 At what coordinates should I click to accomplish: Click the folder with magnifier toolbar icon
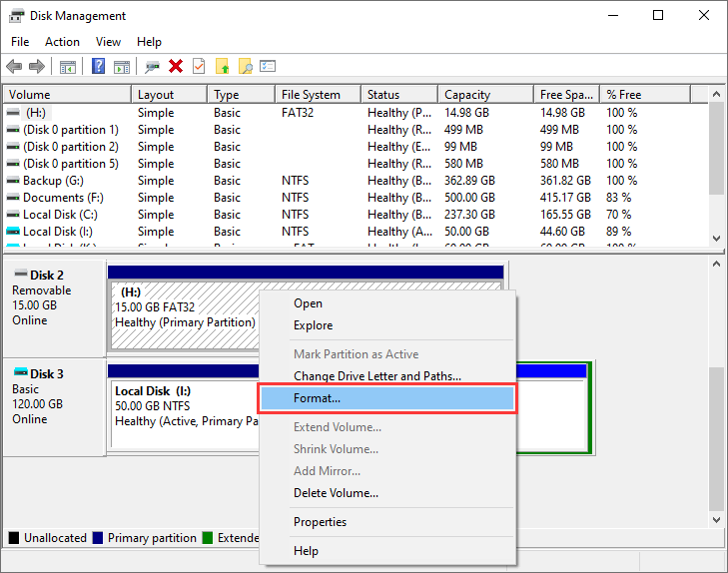point(245,67)
